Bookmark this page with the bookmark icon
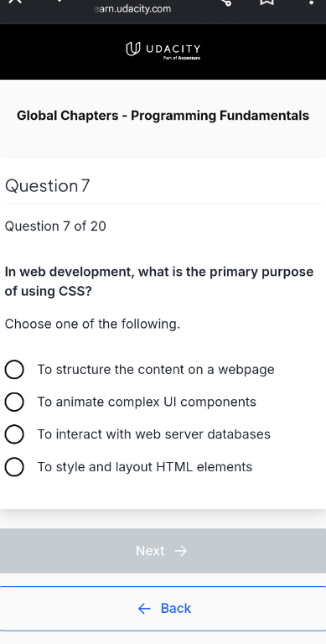The height and width of the screenshot is (644, 326). click(x=266, y=2)
